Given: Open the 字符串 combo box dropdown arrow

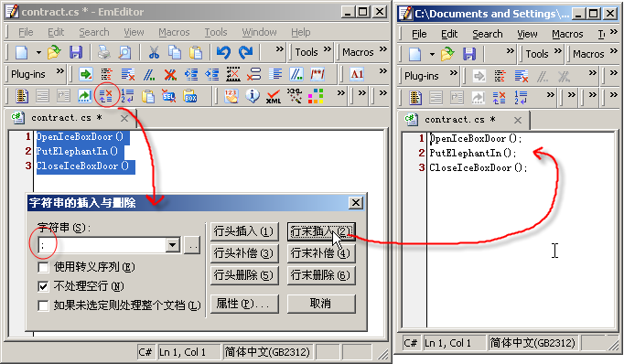Looking at the screenshot, I should point(173,245).
